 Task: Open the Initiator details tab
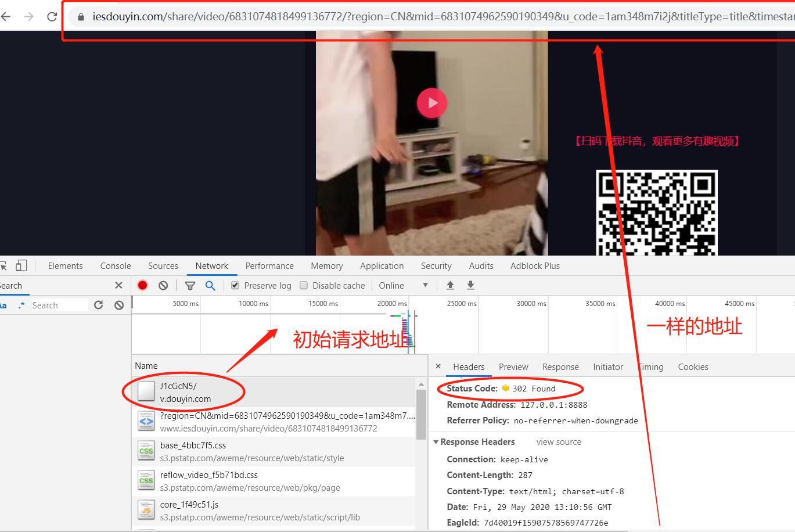pyautogui.click(x=608, y=366)
